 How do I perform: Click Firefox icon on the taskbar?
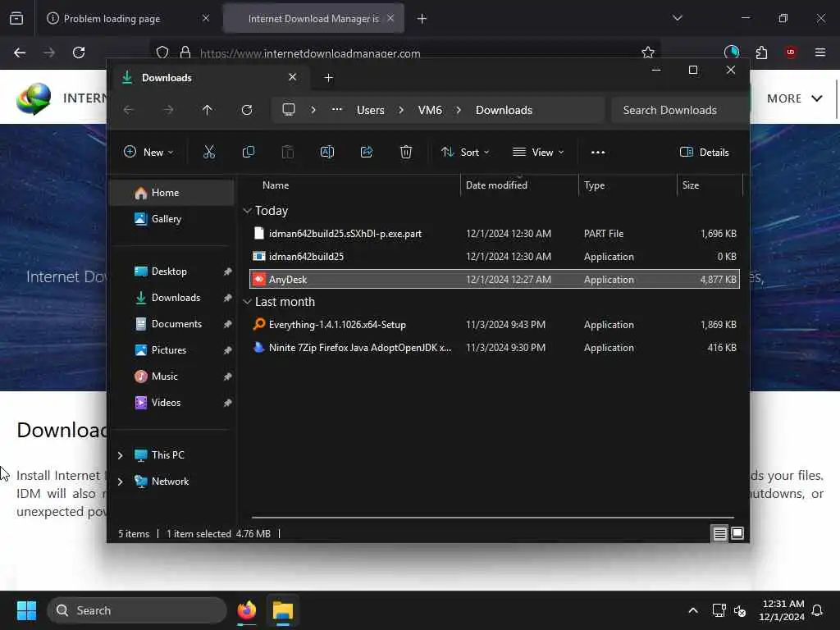pos(247,610)
